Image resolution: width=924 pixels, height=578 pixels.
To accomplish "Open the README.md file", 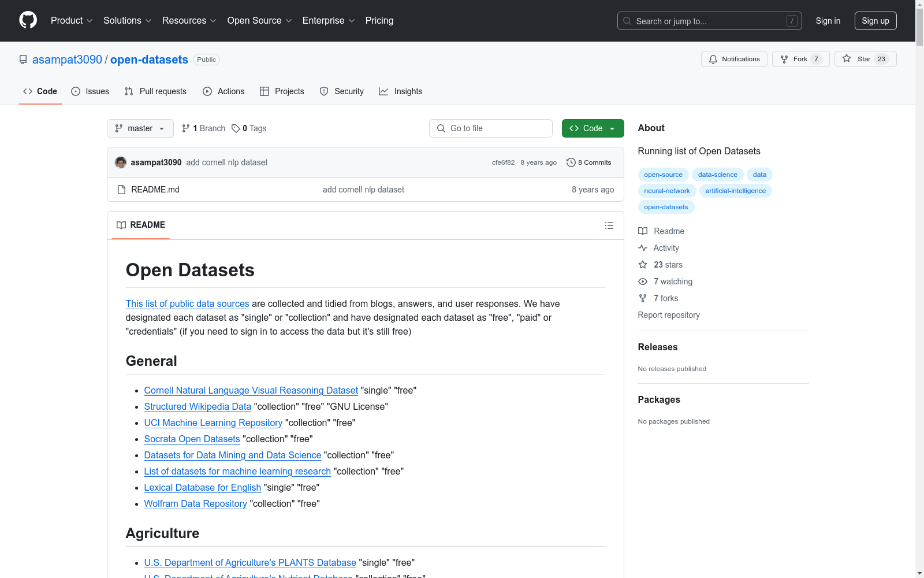I will click(x=155, y=190).
